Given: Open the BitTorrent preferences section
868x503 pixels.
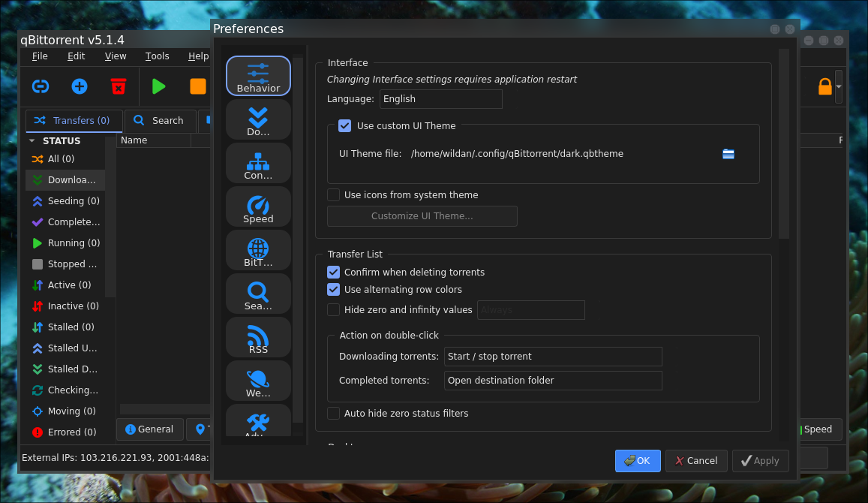Looking at the screenshot, I should pos(258,250).
